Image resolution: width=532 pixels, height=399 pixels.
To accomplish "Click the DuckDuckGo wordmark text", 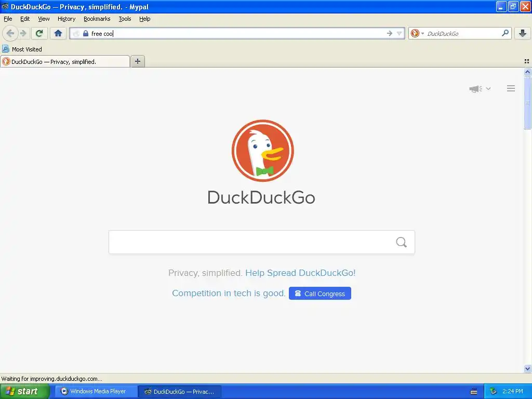I will [x=261, y=197].
